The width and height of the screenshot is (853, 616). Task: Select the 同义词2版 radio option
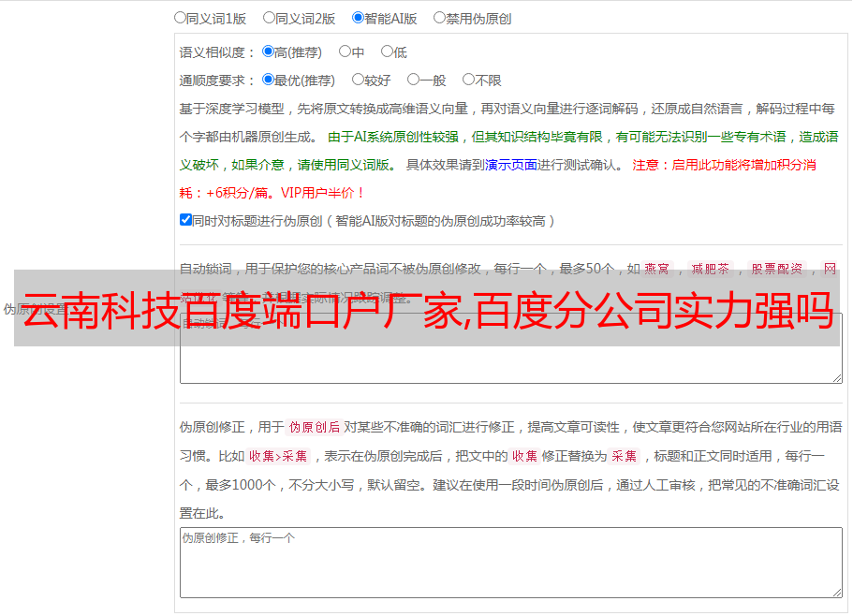269,18
